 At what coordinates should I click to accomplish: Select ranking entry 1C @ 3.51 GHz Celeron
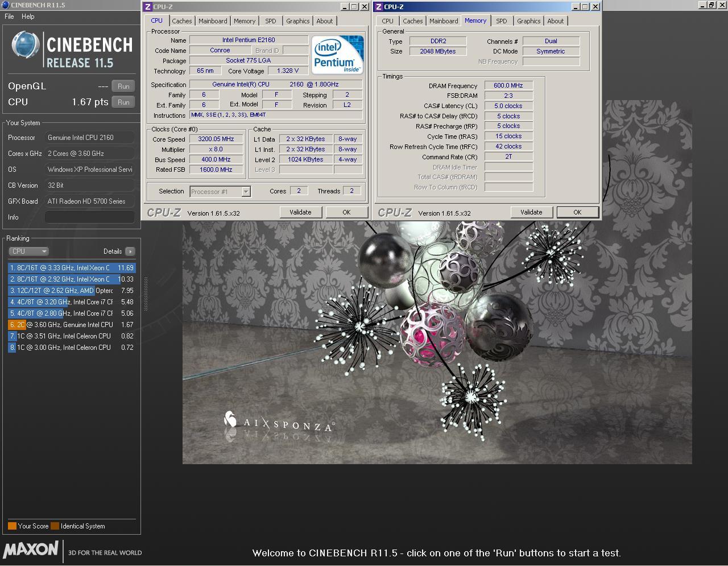coord(72,336)
